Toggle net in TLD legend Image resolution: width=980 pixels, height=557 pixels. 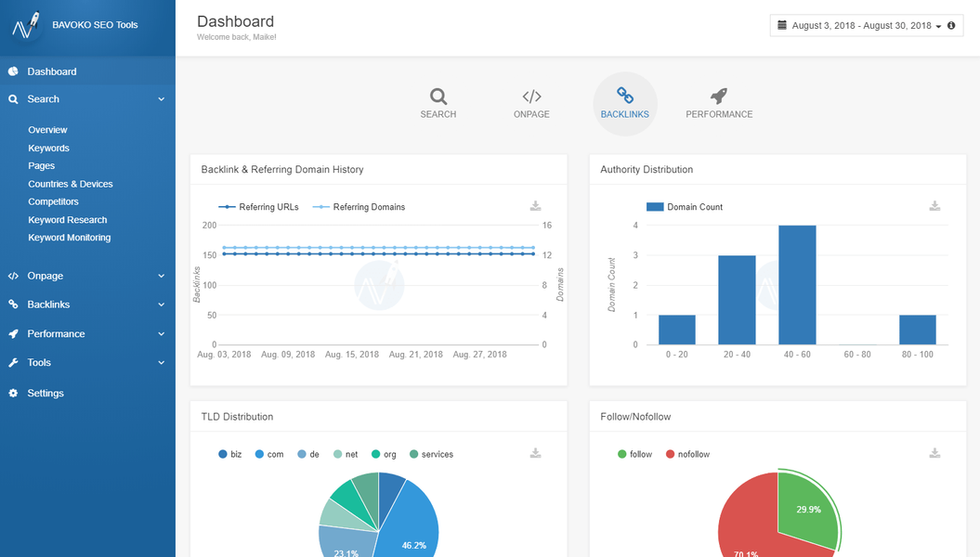pyautogui.click(x=346, y=454)
